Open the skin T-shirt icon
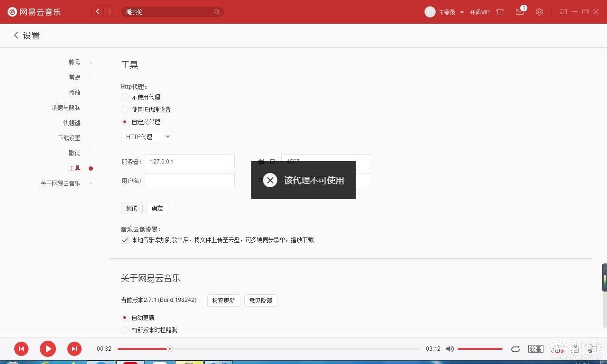The height and width of the screenshot is (364, 607). tap(500, 12)
